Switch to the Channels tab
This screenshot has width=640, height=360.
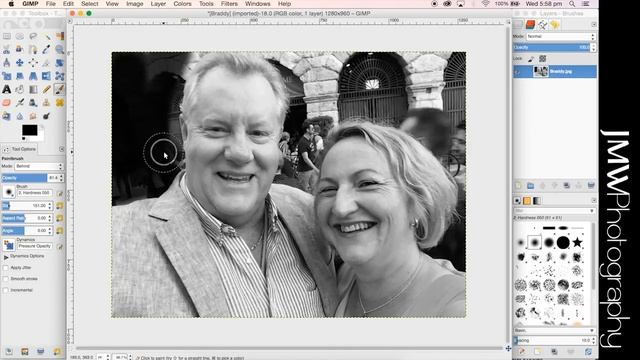point(530,24)
